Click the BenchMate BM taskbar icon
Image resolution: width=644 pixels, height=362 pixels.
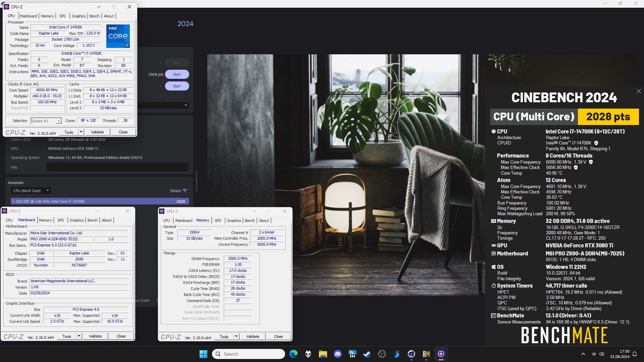426,354
